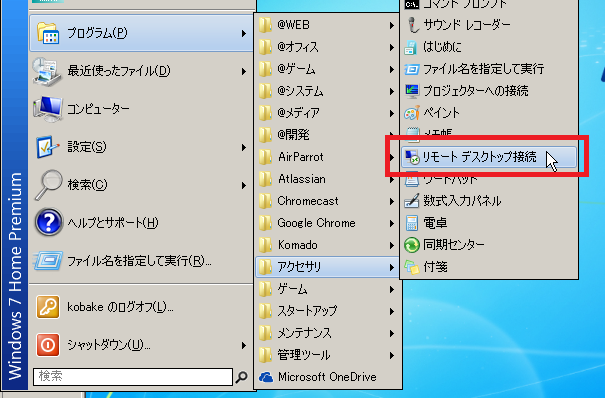
Task: Open はじめに getting started
Action: coord(489,47)
